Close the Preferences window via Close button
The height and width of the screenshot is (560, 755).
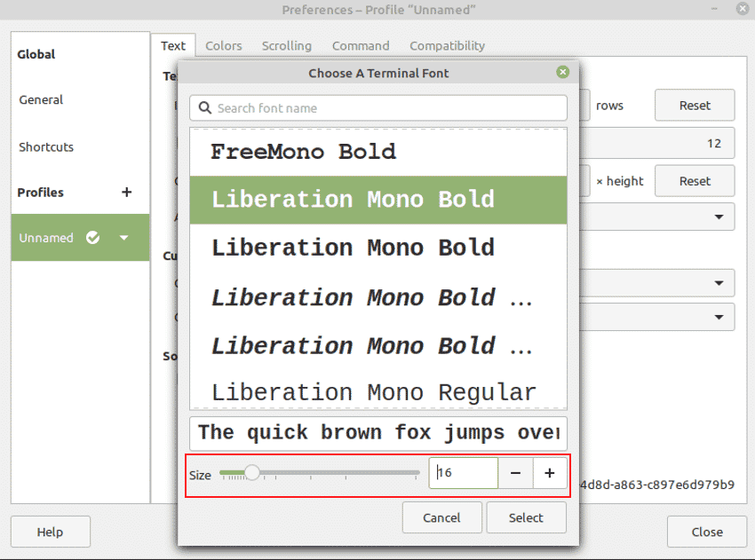point(707,532)
